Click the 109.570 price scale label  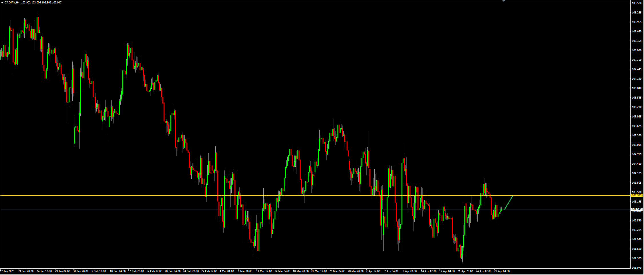click(x=637, y=3)
